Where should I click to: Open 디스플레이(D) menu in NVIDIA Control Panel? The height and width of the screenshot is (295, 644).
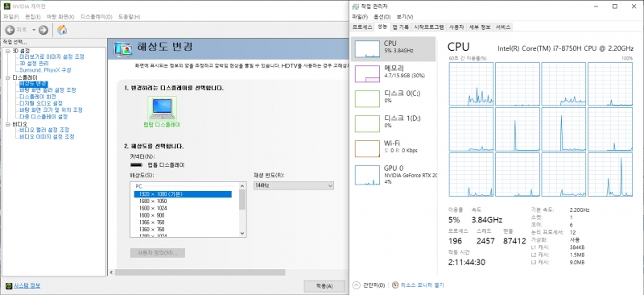point(97,17)
